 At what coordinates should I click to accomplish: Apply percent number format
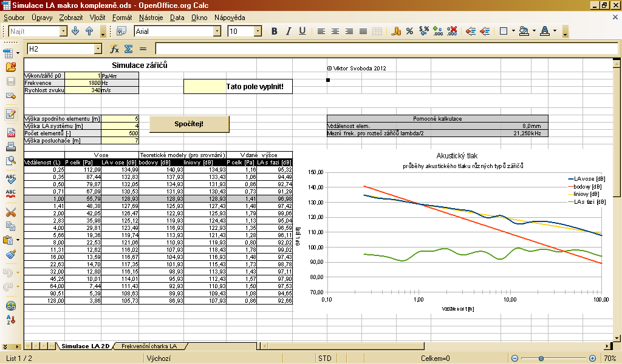pos(410,31)
